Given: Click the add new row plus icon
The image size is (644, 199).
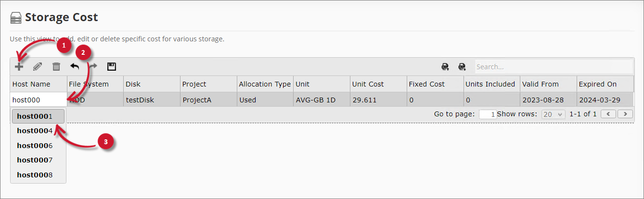Looking at the screenshot, I should pos(19,67).
